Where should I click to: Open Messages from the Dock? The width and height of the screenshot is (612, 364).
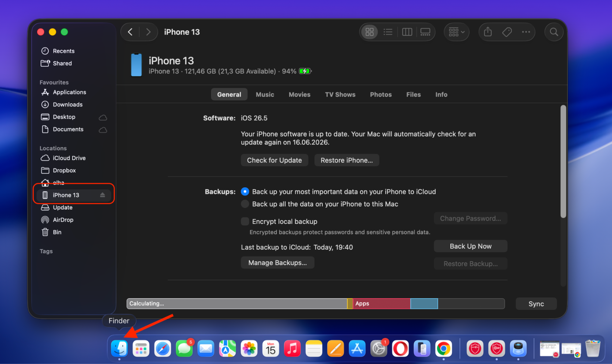[x=184, y=348]
